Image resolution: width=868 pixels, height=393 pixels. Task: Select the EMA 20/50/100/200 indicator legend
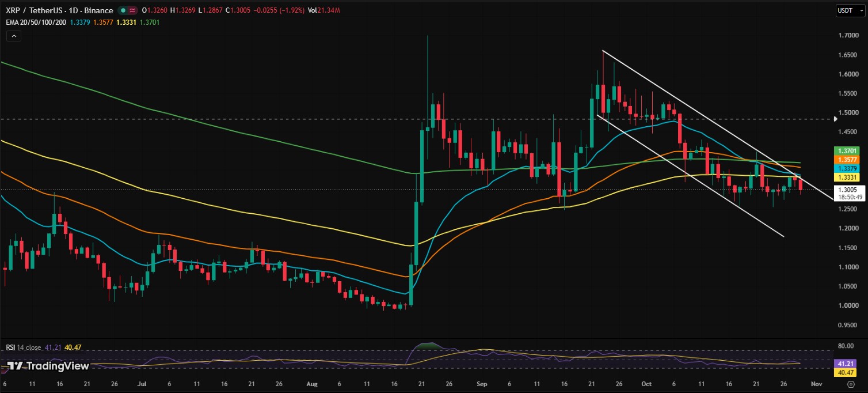pos(36,22)
